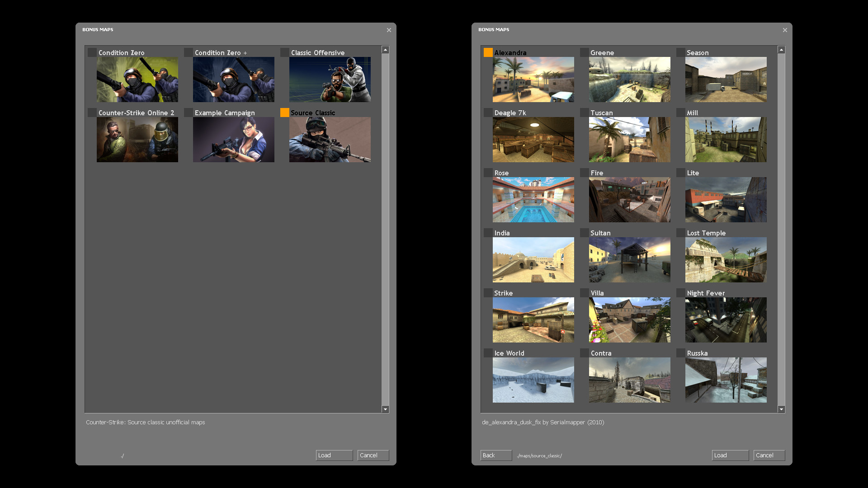Open the Example Campaign thumbnail
The width and height of the screenshot is (868, 488).
(x=234, y=140)
